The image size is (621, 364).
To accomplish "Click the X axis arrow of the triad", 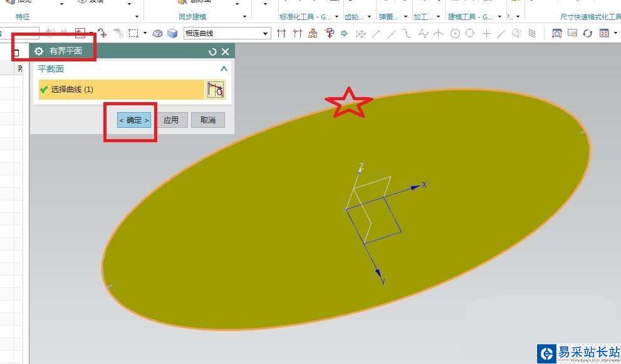I will point(416,187).
